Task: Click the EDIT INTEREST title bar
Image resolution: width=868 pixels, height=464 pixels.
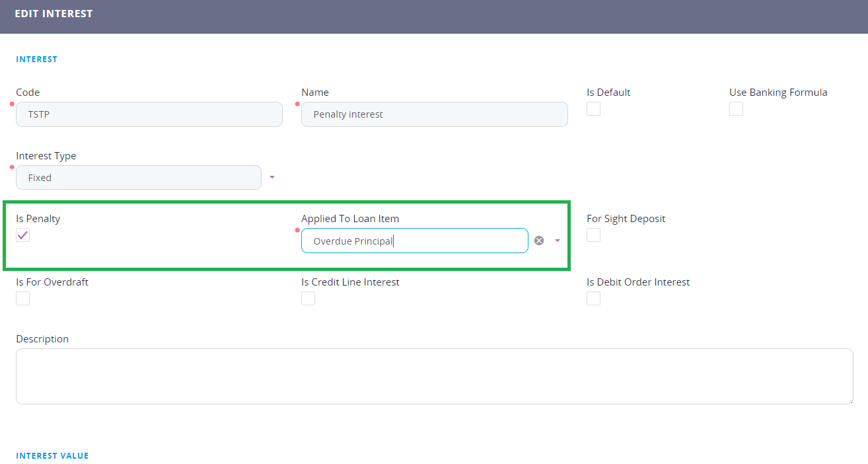Action: (54, 14)
